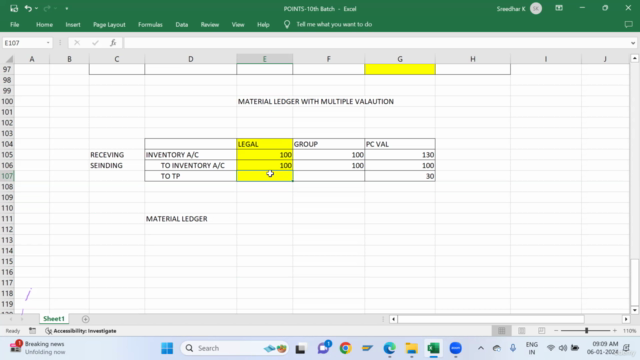Click the zoom out minus button

click(x=556, y=331)
